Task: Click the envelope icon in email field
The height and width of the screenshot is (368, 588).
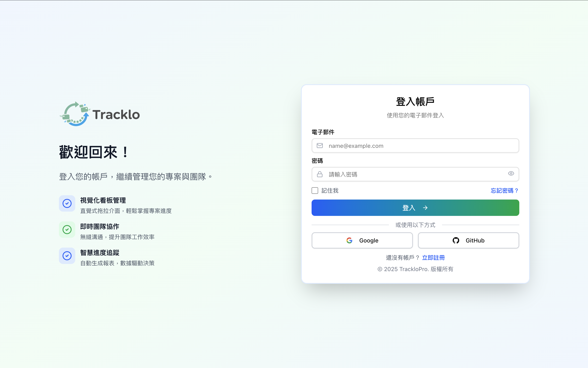Action: pyautogui.click(x=320, y=146)
